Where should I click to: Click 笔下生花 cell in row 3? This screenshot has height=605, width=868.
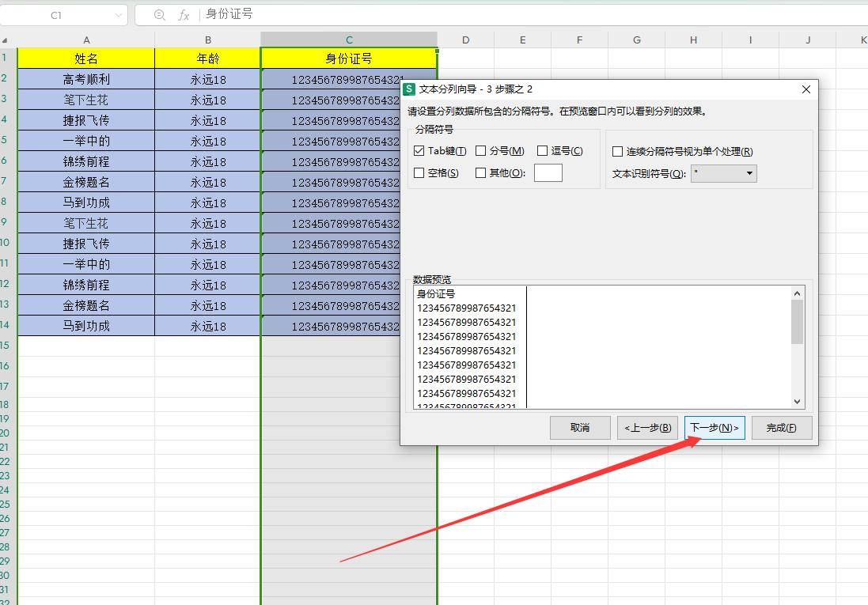[86, 100]
